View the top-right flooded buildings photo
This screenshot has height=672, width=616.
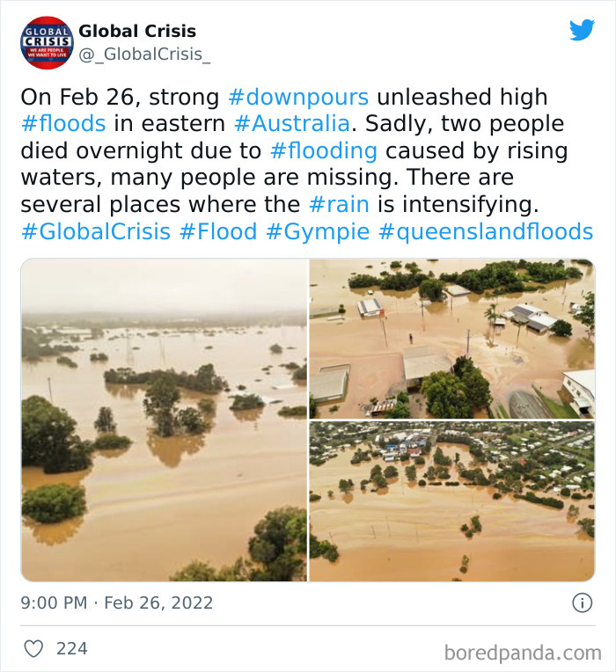(451, 338)
